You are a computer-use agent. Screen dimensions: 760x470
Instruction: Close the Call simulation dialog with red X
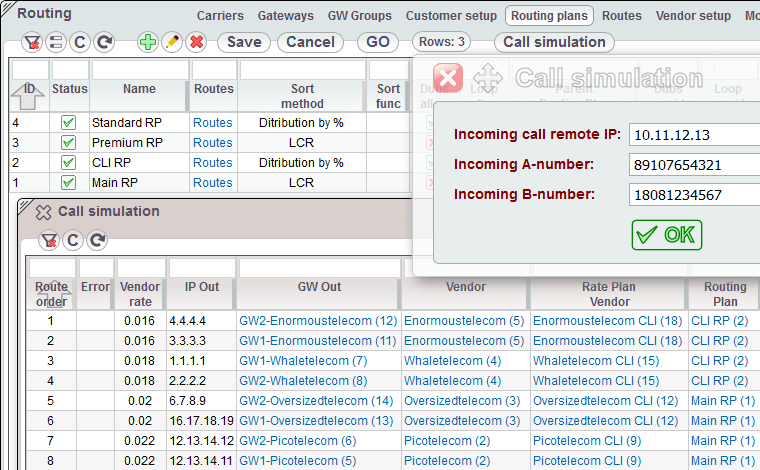coord(448,78)
